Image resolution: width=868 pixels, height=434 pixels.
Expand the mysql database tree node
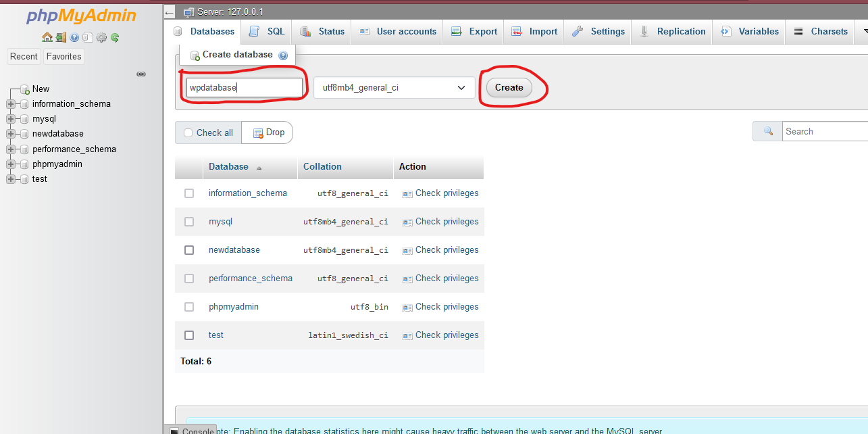11,119
